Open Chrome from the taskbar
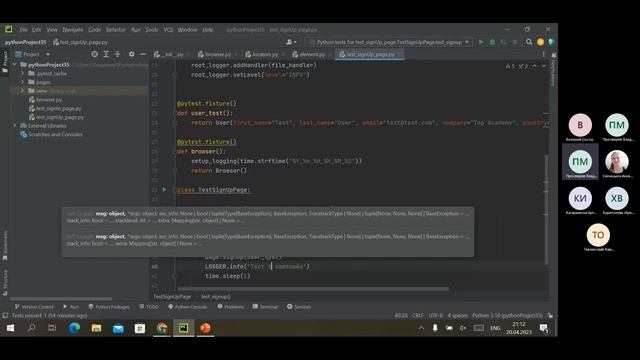The width and height of the screenshot is (640, 360). coord(162,328)
